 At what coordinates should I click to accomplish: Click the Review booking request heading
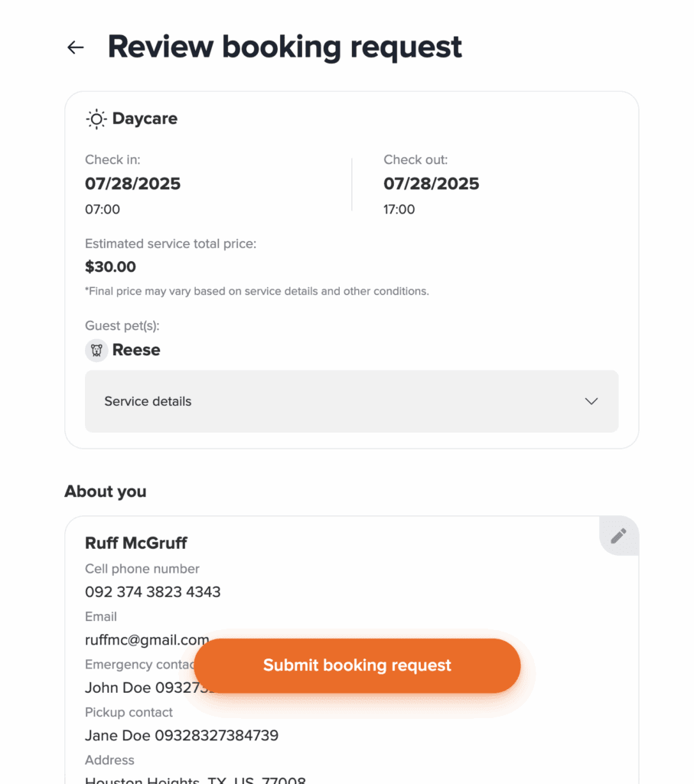pyautogui.click(x=285, y=47)
